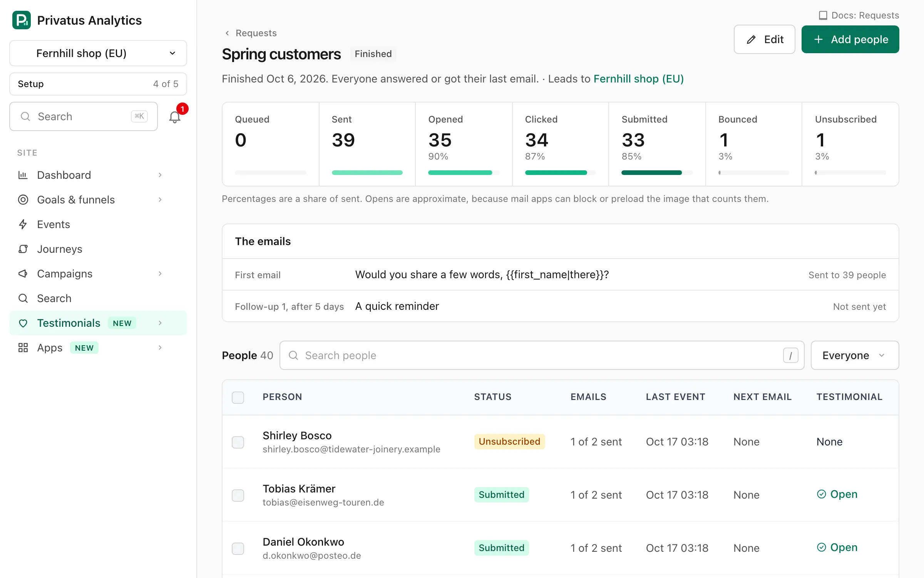Expand the Apps chevron
Viewport: 924px width, 578px height.
coord(160,348)
